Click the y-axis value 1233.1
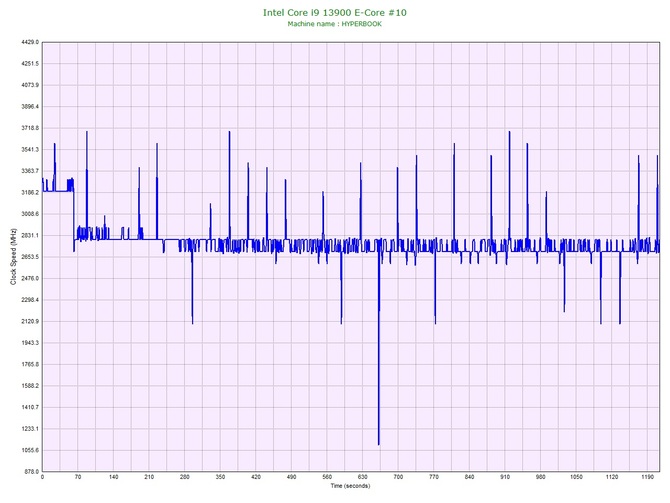 (30, 429)
